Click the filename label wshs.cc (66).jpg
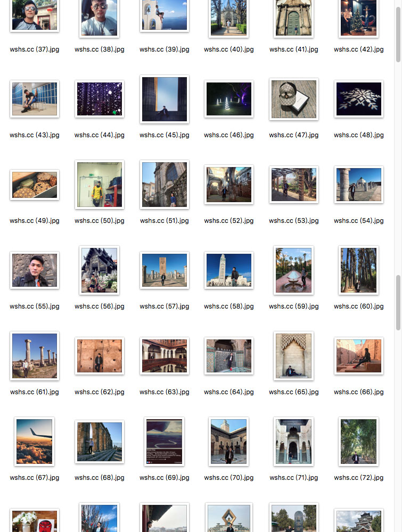The image size is (402, 532). [x=358, y=392]
